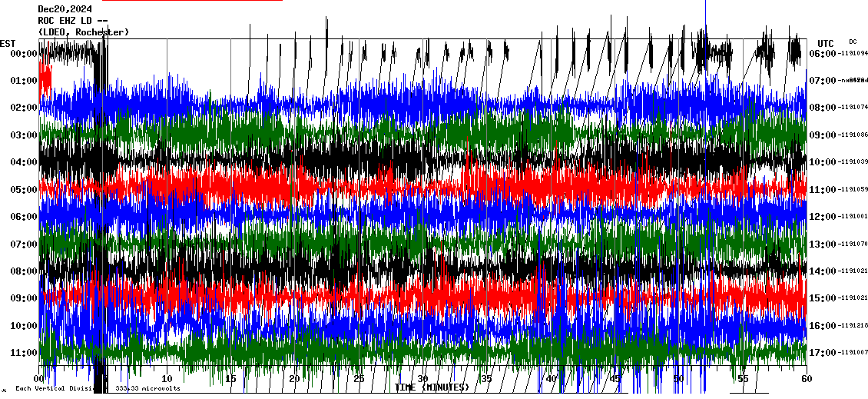This screenshot has width=868, height=399.
Task: Click the (LDEO, Rochester) network label
Action: click(x=83, y=32)
